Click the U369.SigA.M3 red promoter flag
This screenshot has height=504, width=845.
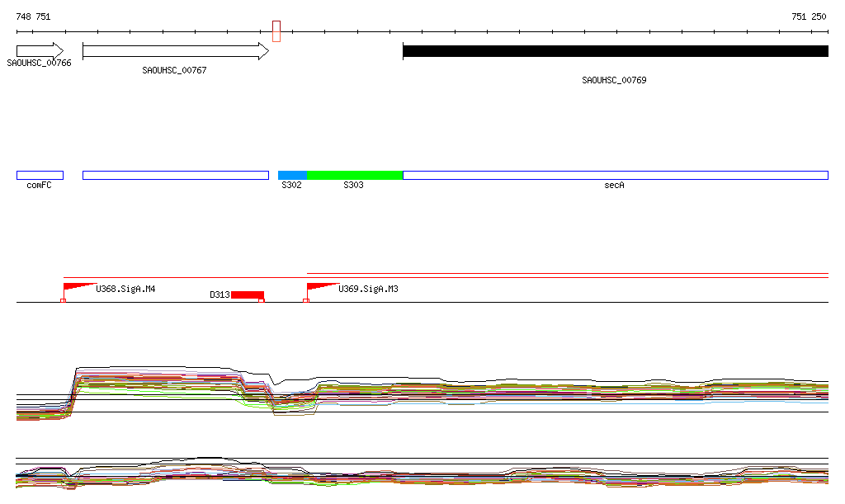coord(320,287)
